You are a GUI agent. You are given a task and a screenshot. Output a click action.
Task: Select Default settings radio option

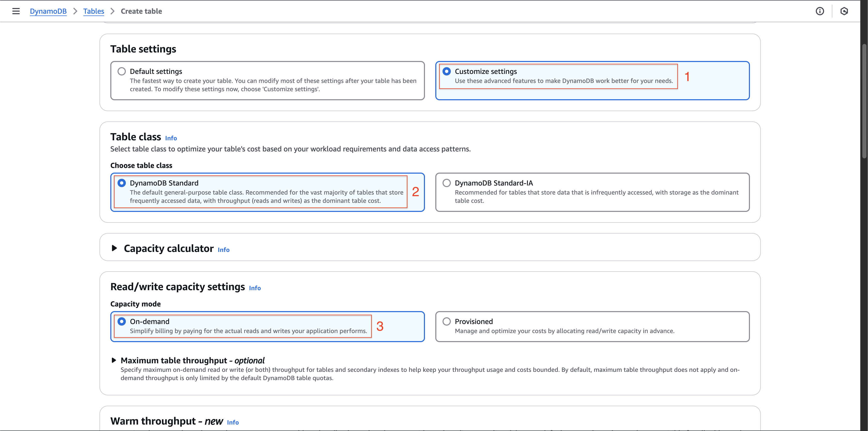pyautogui.click(x=122, y=71)
